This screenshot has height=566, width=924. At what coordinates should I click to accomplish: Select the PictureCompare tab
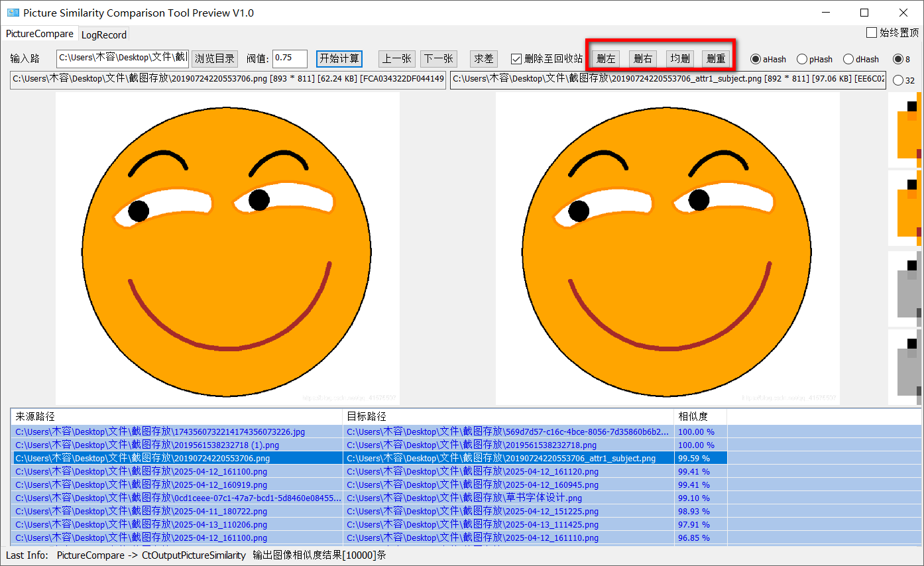coord(40,34)
